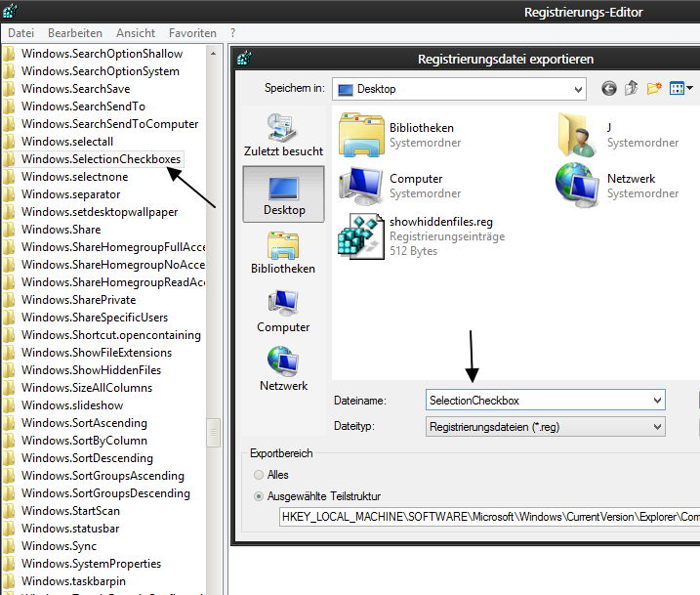This screenshot has height=595, width=700.
Task: Click the selected branch path field
Action: tap(489, 517)
